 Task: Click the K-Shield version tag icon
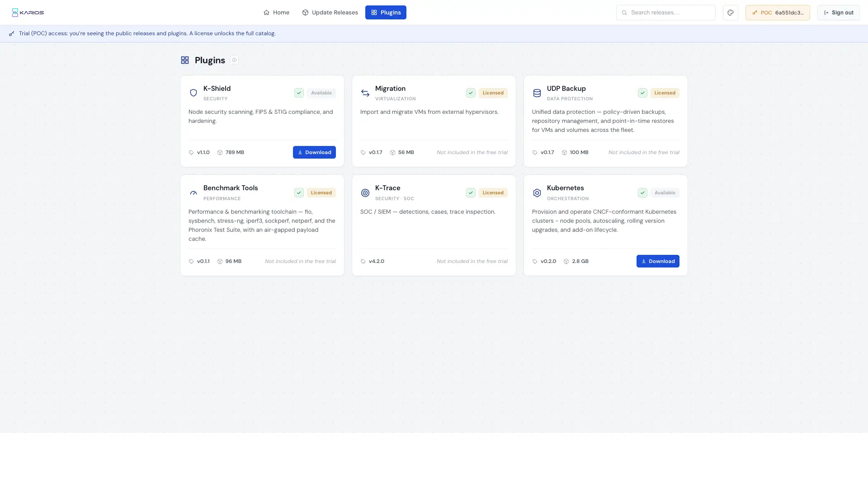pos(191,153)
